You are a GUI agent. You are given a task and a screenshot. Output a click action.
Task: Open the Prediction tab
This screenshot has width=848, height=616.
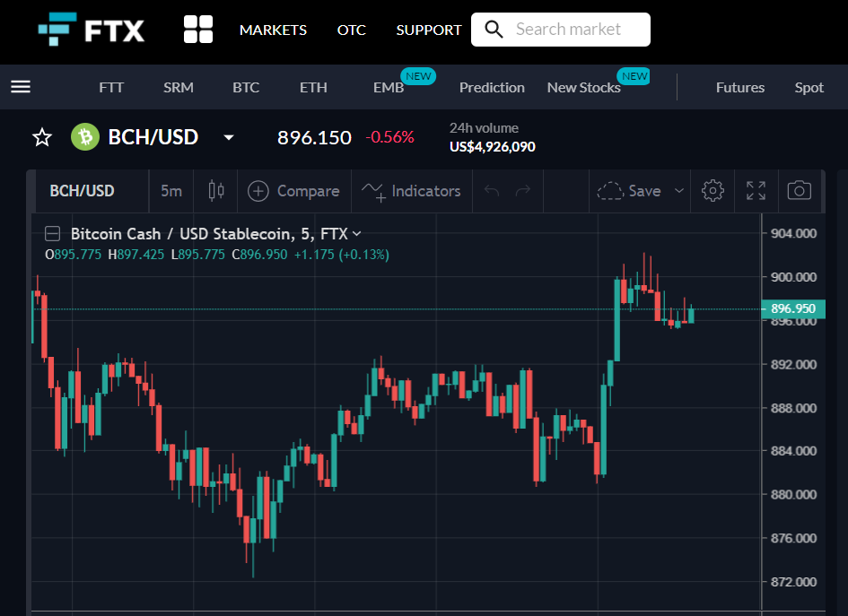[492, 88]
